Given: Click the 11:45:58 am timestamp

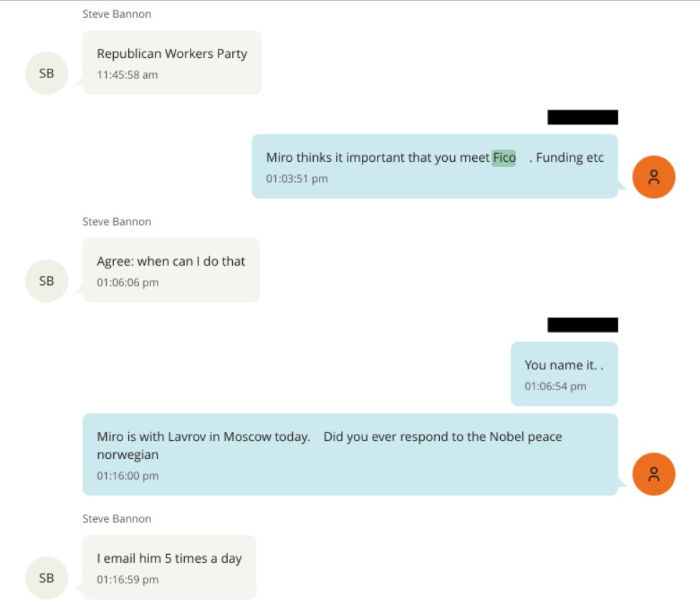Looking at the screenshot, I should (128, 74).
